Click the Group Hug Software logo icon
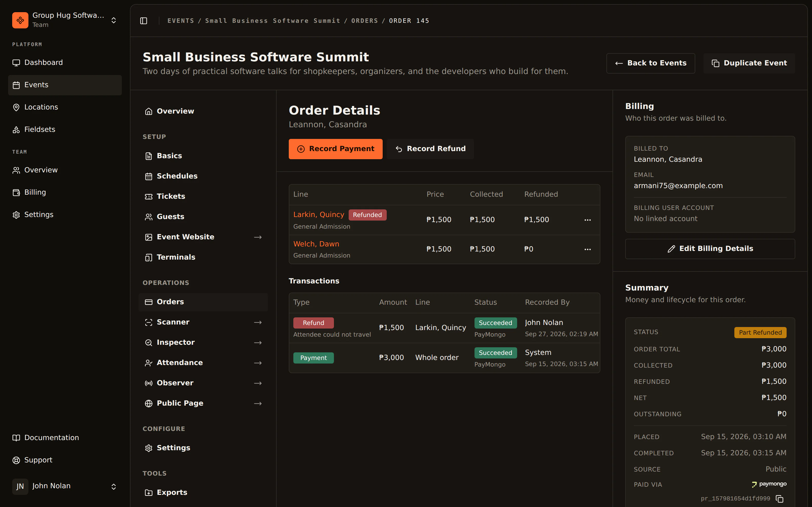This screenshot has width=812, height=507. pyautogui.click(x=20, y=20)
